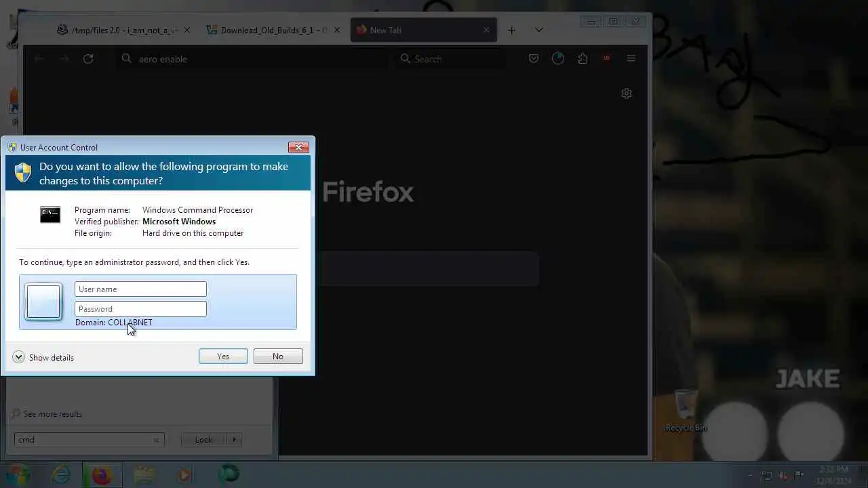Open Internet Explorer from the taskbar
Image resolution: width=868 pixels, height=488 pixels.
[61, 474]
